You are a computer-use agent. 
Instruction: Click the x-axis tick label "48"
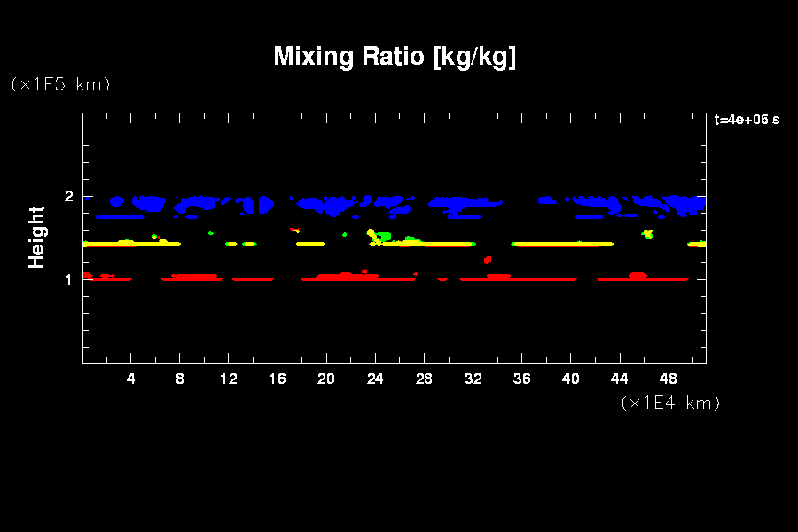click(668, 379)
